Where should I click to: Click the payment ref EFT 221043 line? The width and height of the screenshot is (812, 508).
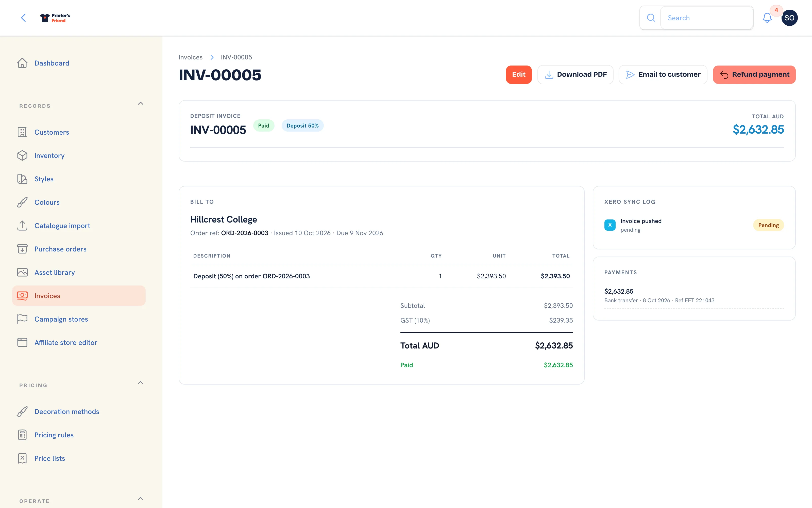(659, 300)
